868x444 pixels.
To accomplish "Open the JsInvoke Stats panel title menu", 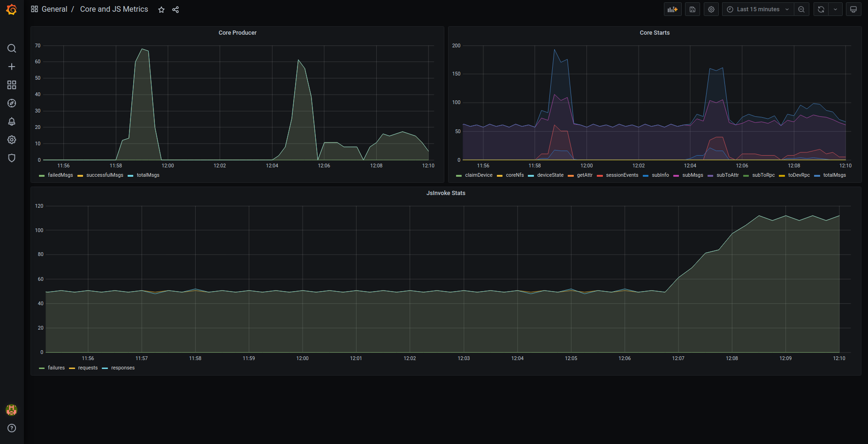I will pyautogui.click(x=445, y=193).
